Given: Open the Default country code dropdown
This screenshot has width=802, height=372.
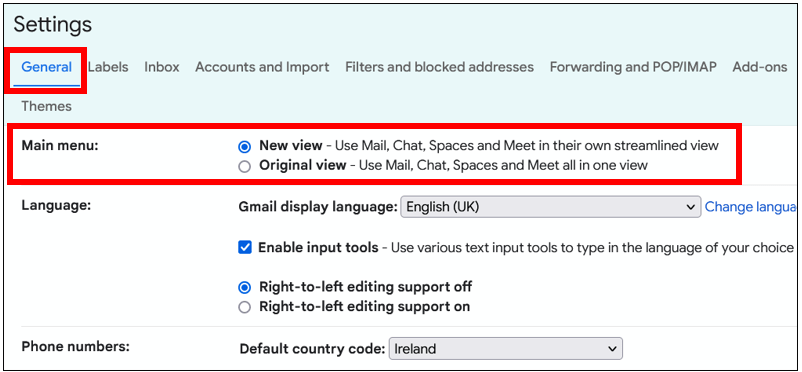Looking at the screenshot, I should [506, 348].
